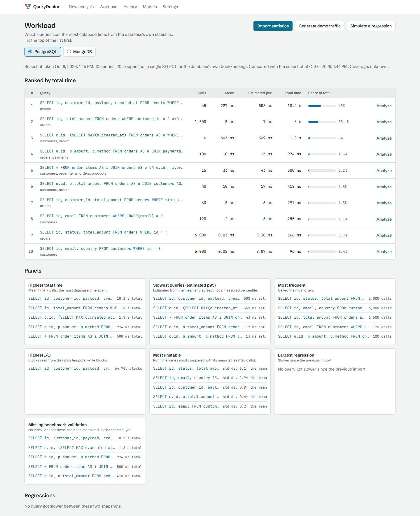Analyze row 8 LOWER(email) query
The height and width of the screenshot is (516, 420).
[x=384, y=219]
